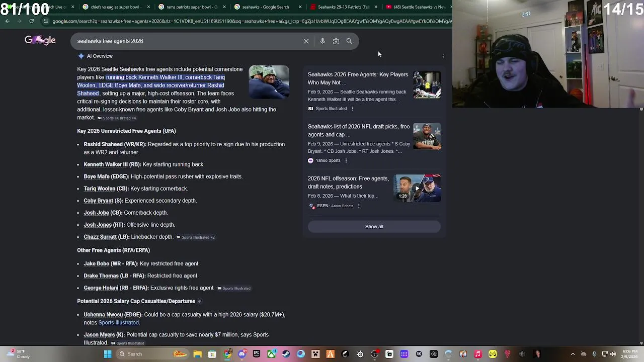Open more options for Yahoo Sports result
Screen dimensions: 644x362
(x=346, y=160)
